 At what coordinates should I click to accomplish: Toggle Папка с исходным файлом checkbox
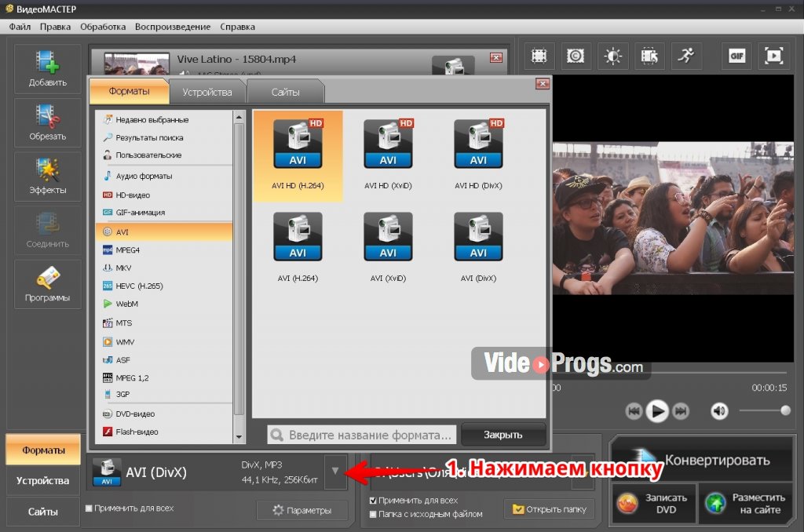[373, 514]
